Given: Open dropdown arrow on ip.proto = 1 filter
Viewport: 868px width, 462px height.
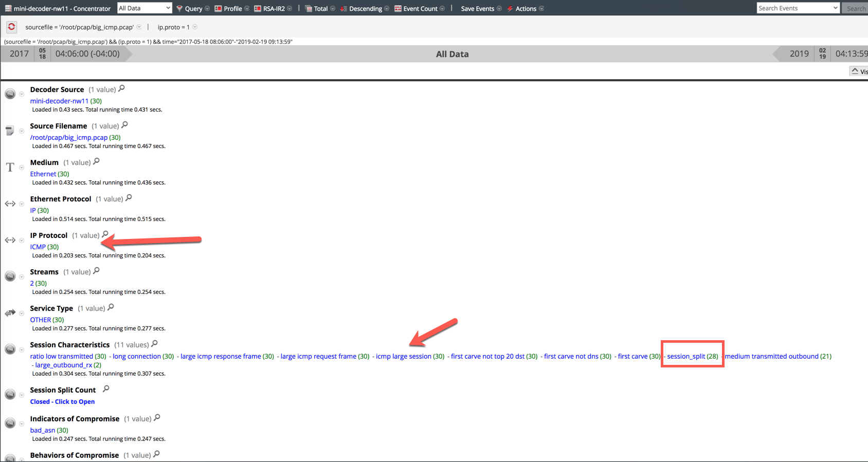Looking at the screenshot, I should click(x=195, y=27).
